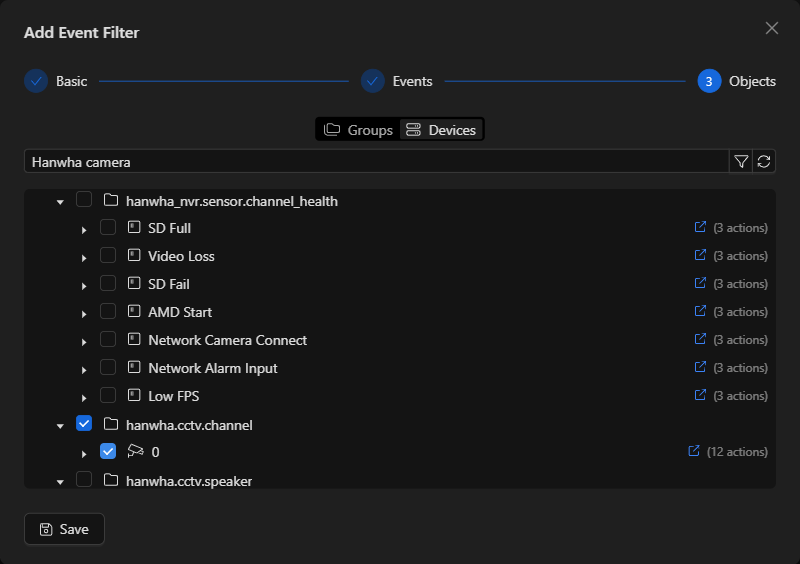Check the Network Camera Connect checkbox
800x564 pixels.
(x=108, y=339)
